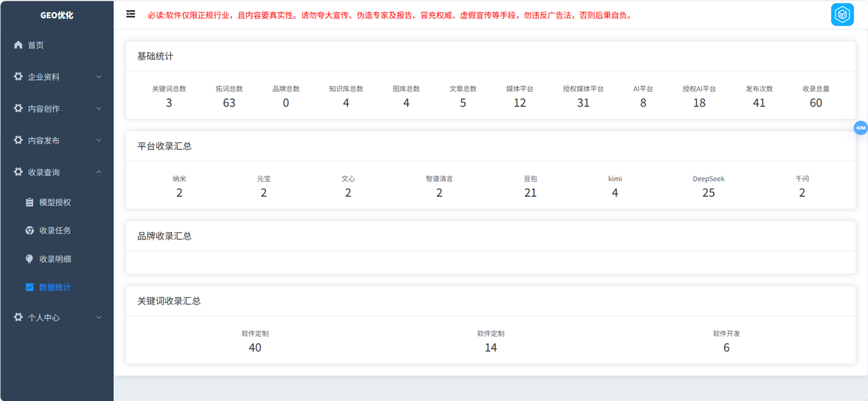Image resolution: width=868 pixels, height=401 pixels.
Task: Click the gear icon beside 个人中心
Action: (x=18, y=318)
